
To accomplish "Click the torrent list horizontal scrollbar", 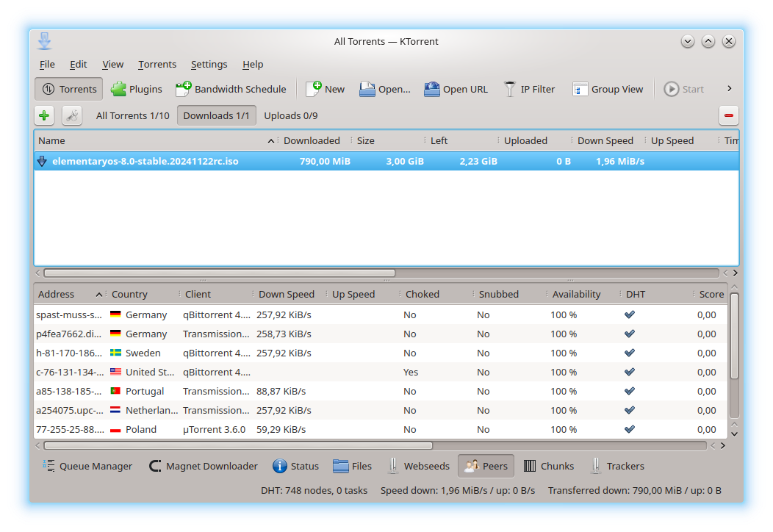I will [x=220, y=273].
